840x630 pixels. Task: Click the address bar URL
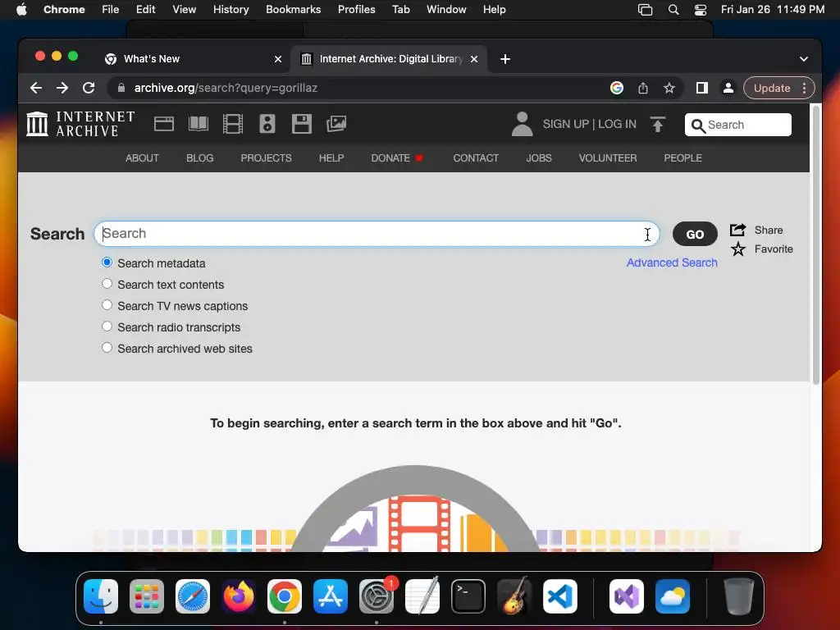[x=226, y=88]
